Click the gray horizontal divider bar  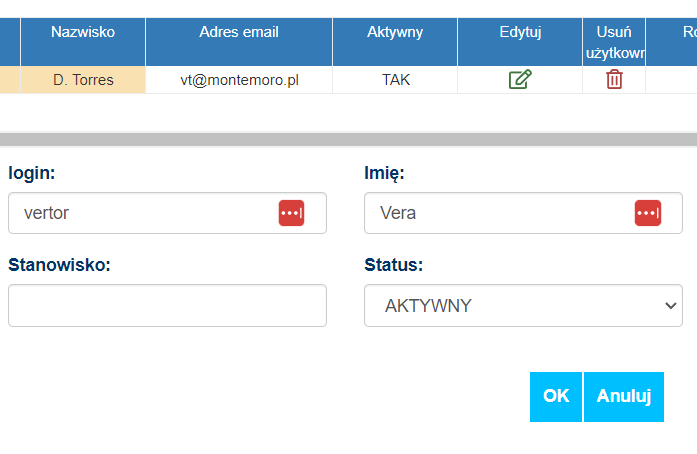pyautogui.click(x=348, y=139)
